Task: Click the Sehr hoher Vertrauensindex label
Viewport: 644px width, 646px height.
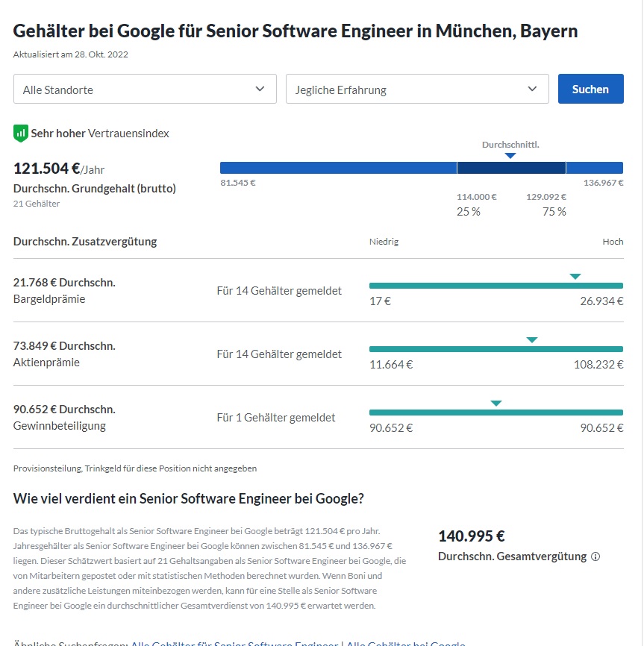Action: 100,134
